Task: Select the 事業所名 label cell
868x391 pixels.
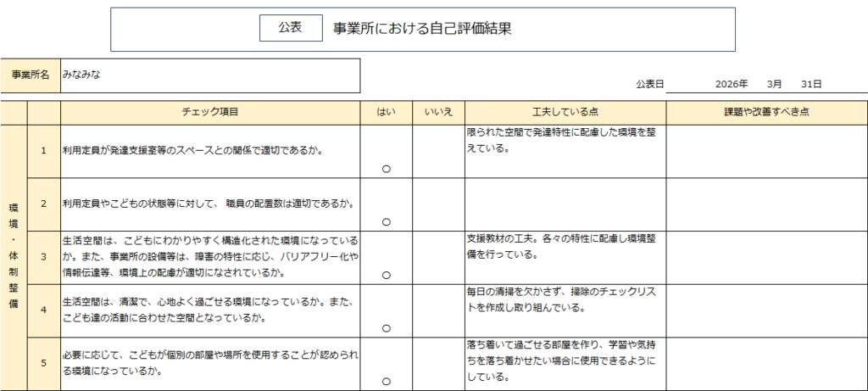Action: 30,75
